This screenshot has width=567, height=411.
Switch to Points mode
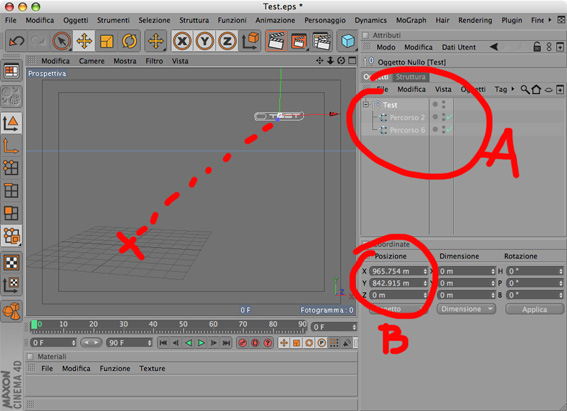point(11,168)
